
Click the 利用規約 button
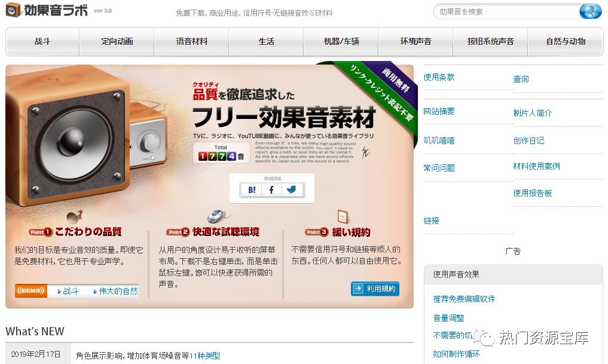pos(375,289)
